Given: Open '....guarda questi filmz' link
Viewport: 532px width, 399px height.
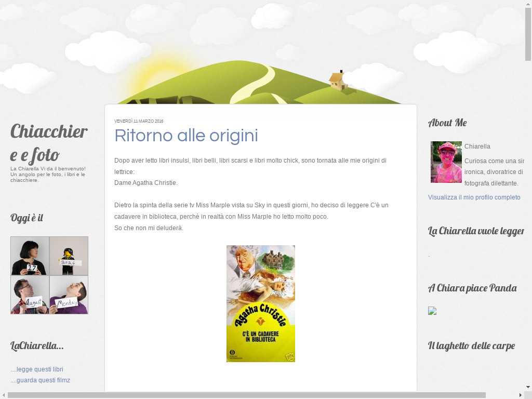Looking at the screenshot, I should tap(40, 380).
